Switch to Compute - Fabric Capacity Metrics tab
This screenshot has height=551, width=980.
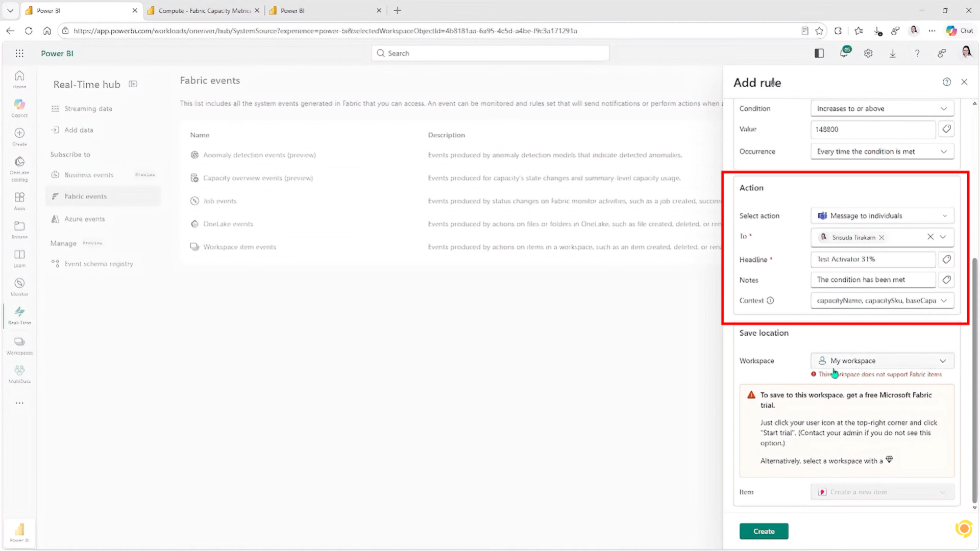pos(204,10)
